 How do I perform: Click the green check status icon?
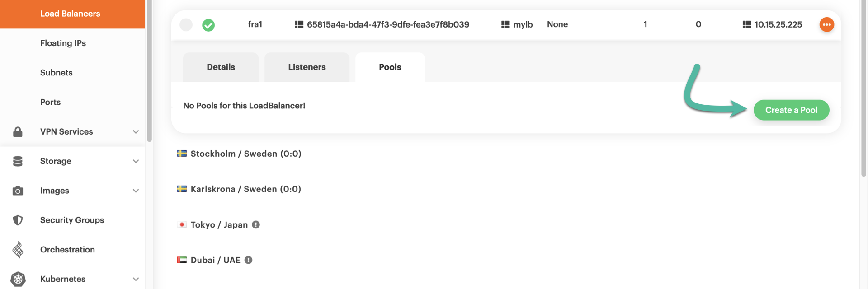(x=208, y=25)
